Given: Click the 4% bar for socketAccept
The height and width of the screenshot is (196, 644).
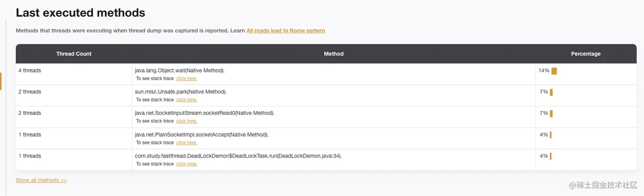Looking at the screenshot, I should pyautogui.click(x=551, y=135).
